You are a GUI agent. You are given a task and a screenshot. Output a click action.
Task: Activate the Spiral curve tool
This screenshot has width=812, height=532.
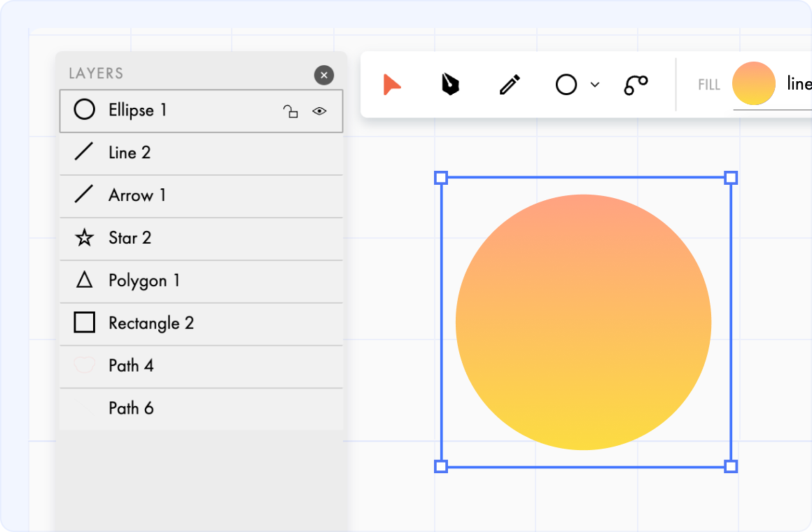pyautogui.click(x=633, y=84)
